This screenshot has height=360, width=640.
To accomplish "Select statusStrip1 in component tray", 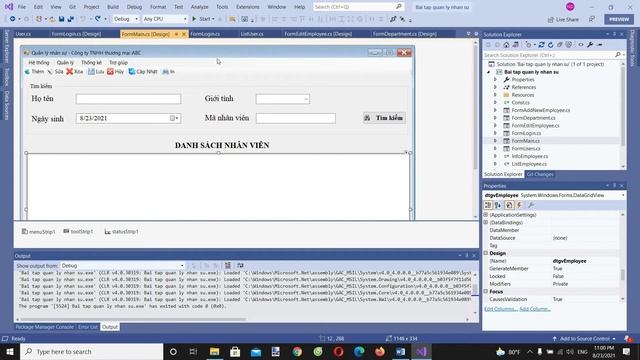I will [121, 231].
